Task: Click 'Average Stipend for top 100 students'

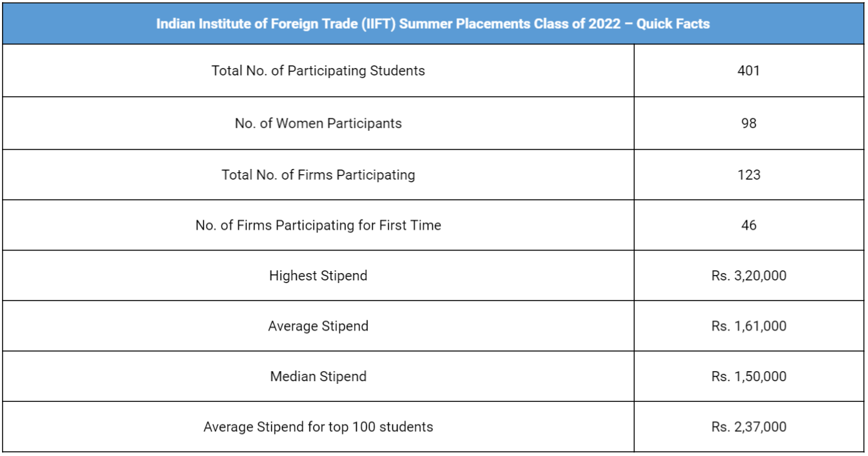Action: 318,427
